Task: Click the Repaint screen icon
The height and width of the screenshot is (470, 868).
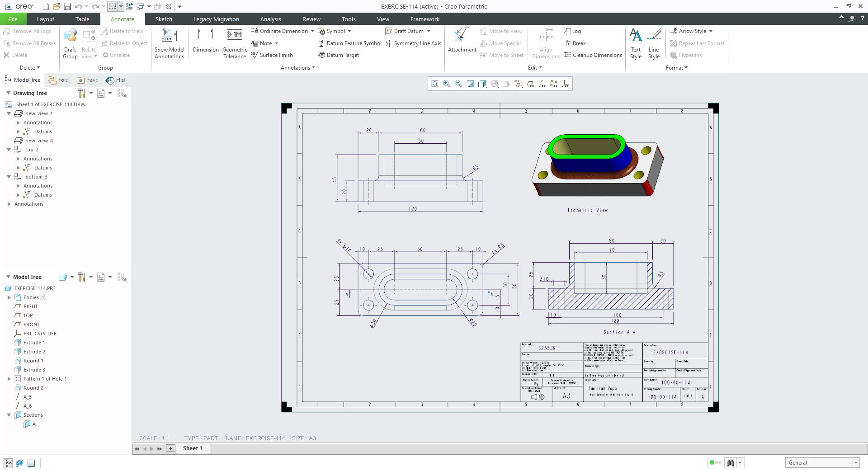Action: point(470,84)
